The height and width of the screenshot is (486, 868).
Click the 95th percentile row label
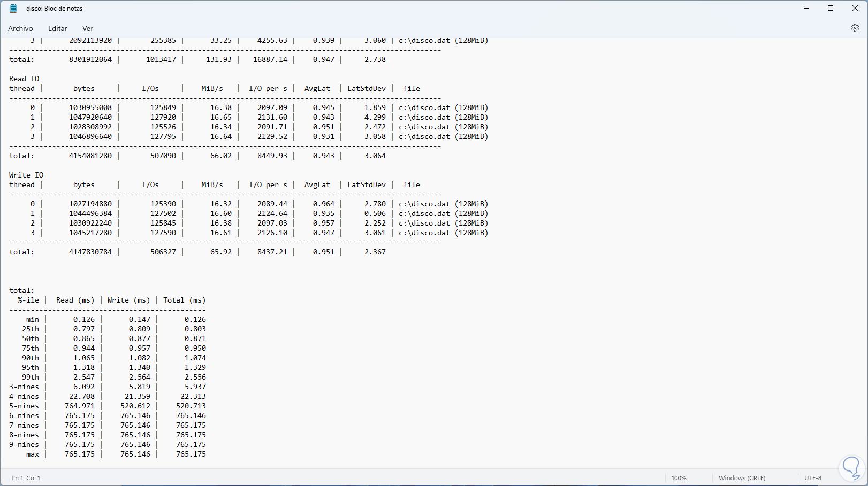[x=31, y=367]
